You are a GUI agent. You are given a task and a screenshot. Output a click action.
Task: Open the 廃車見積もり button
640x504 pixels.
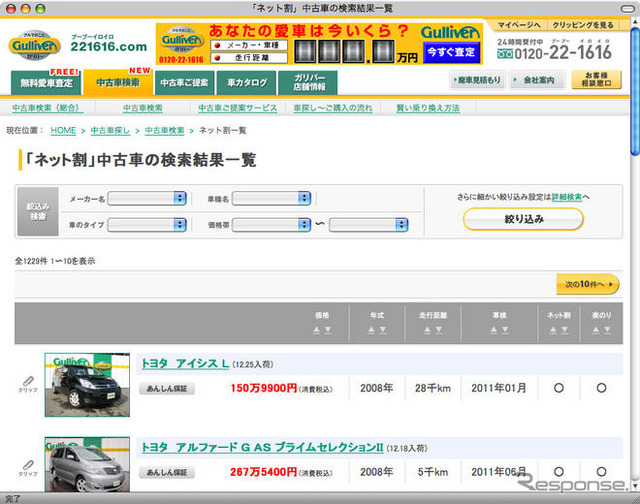pos(478,80)
